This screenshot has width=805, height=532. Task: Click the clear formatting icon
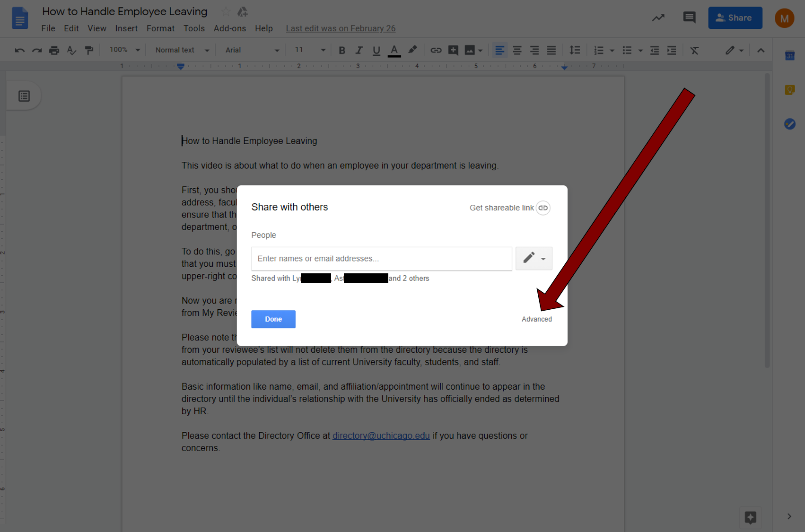pyautogui.click(x=694, y=50)
